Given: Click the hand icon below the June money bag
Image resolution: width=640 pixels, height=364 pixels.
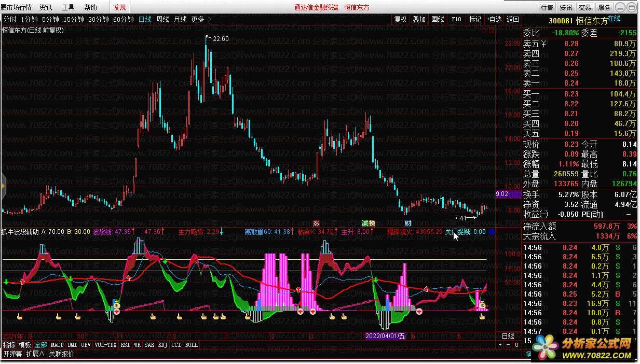Looking at the screenshot, I should click(482, 316).
